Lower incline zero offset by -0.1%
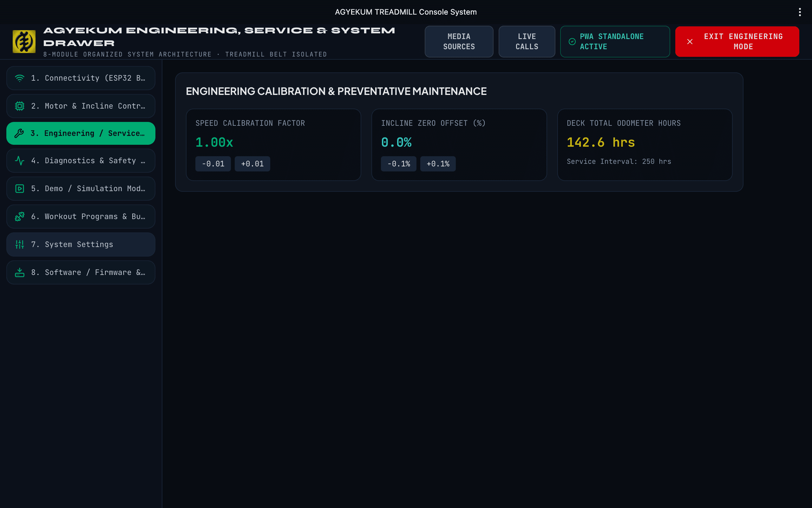 pos(399,164)
